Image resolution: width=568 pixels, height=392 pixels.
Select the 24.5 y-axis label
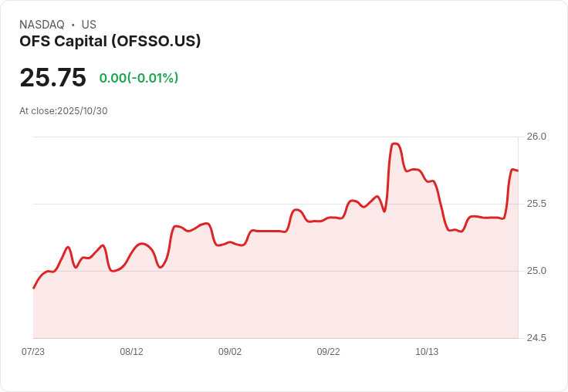tap(536, 338)
